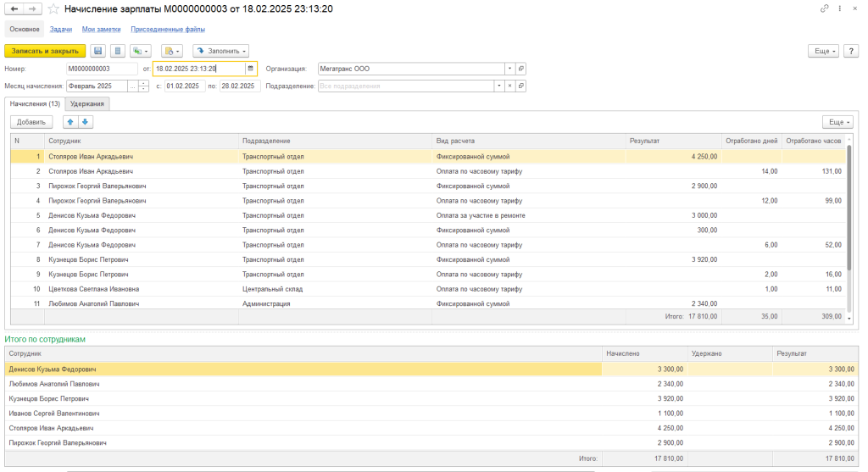This screenshot has height=472, width=868.
Task: Open the calendar picker for document date
Action: [x=251, y=69]
